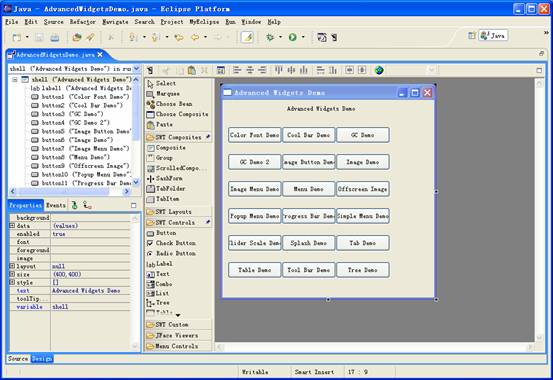This screenshot has height=380, width=553.
Task: Click the New file toolbar icon
Action: (17, 37)
